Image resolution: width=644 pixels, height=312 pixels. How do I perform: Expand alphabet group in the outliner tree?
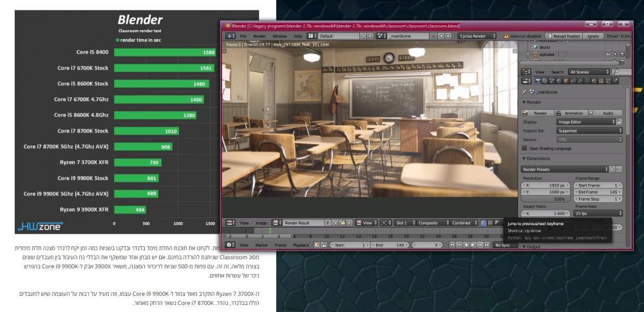pyautogui.click(x=528, y=54)
